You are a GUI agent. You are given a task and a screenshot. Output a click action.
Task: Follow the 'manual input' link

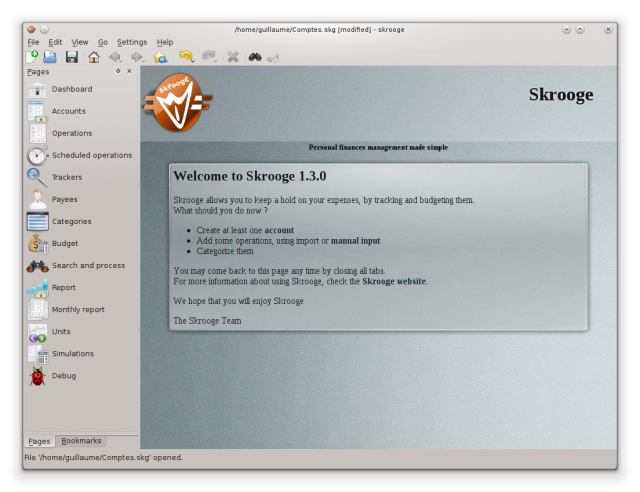click(x=355, y=240)
